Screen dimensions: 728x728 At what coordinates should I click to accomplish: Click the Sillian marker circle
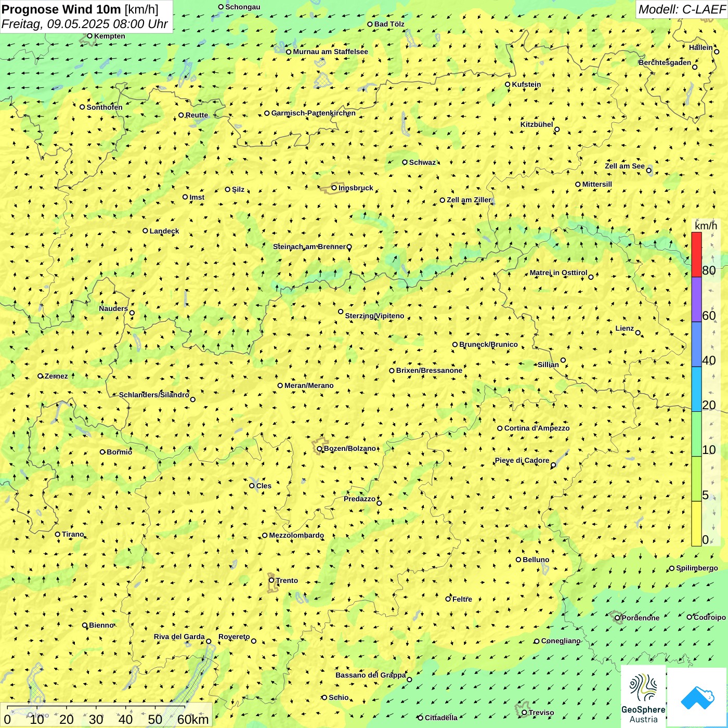(x=563, y=360)
